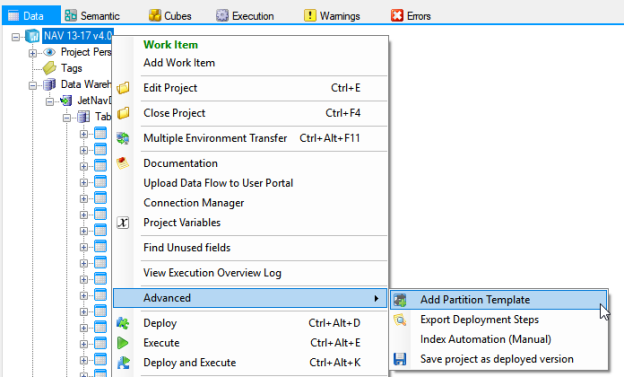Switch to the Data tab
624x377 pixels.
(31, 16)
